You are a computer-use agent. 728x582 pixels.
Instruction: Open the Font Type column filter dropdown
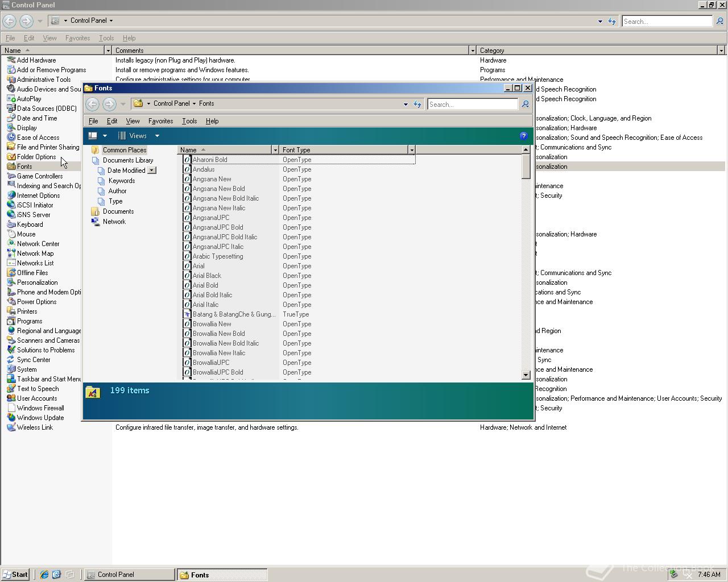(412, 150)
